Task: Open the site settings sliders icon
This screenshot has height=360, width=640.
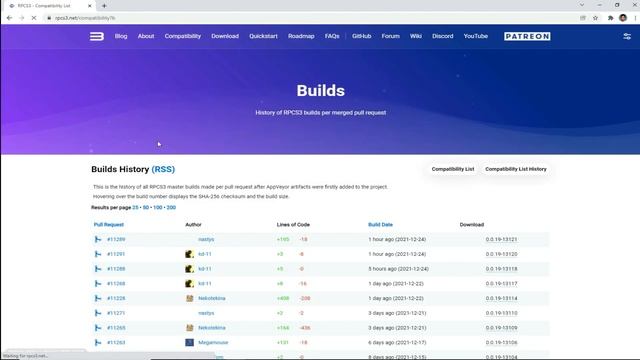Action: pyautogui.click(x=627, y=36)
